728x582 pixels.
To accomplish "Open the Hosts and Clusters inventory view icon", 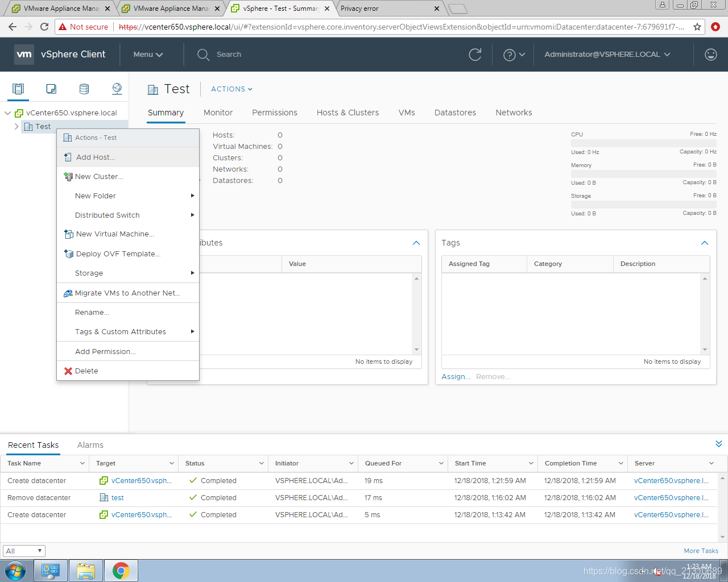I will 18,89.
